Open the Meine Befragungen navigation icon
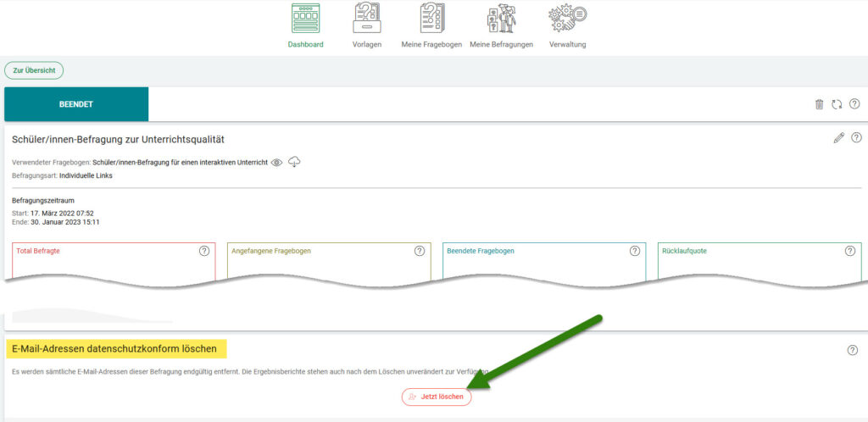 pos(502,19)
